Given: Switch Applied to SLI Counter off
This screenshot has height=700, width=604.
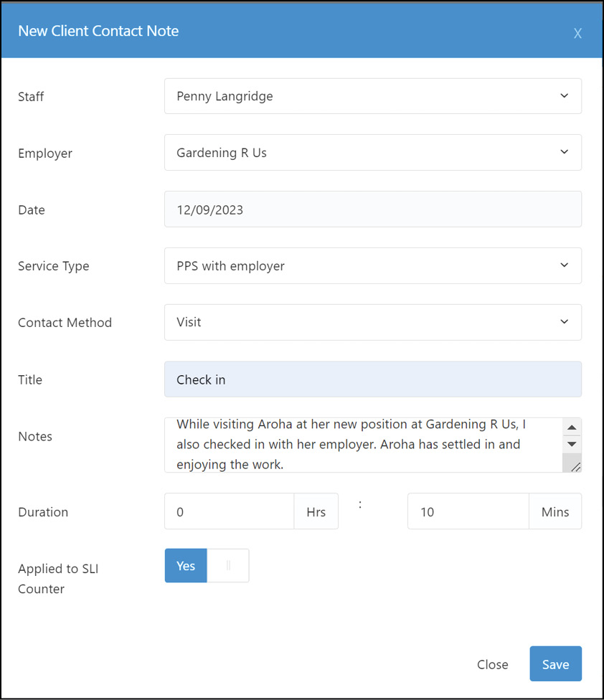Looking at the screenshot, I should click(x=228, y=565).
